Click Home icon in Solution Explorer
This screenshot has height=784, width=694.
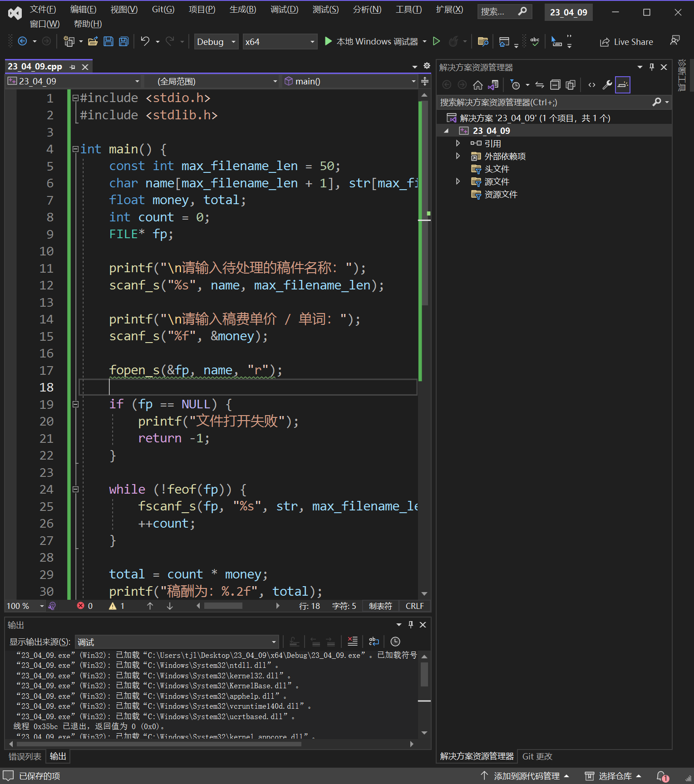point(477,85)
